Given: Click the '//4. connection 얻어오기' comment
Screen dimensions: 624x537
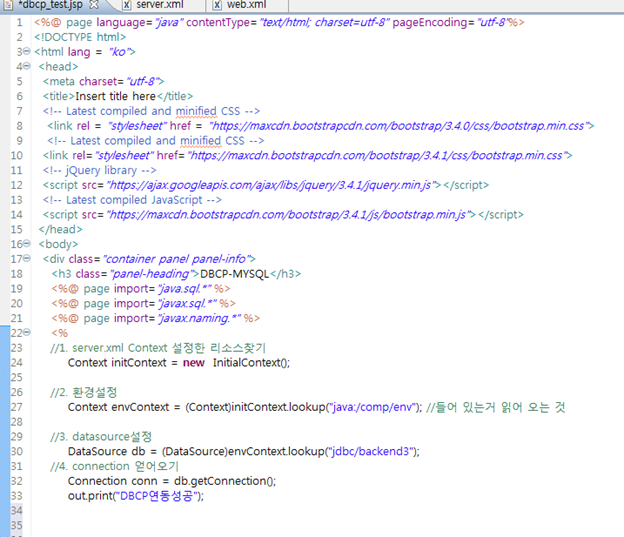Looking at the screenshot, I should point(115,466).
